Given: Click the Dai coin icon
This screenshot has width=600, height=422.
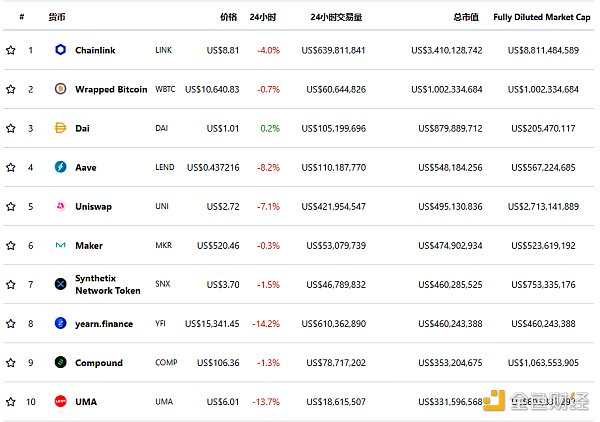Looking at the screenshot, I should point(60,128).
